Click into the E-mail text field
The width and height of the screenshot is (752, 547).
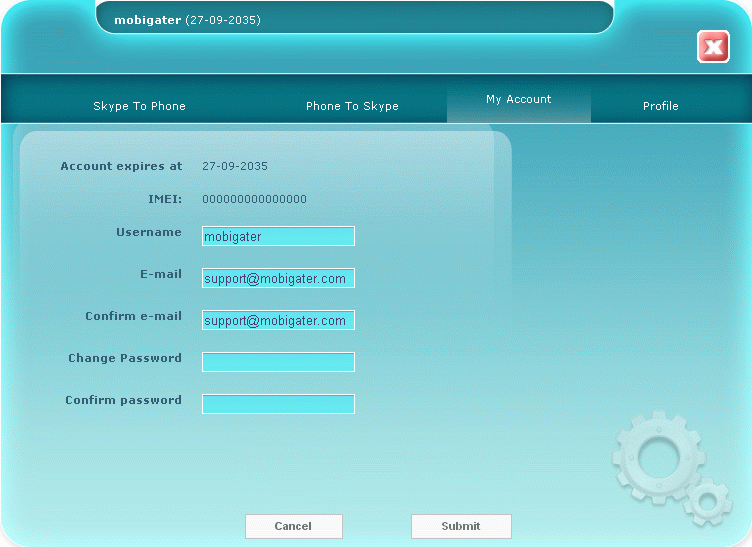click(278, 279)
